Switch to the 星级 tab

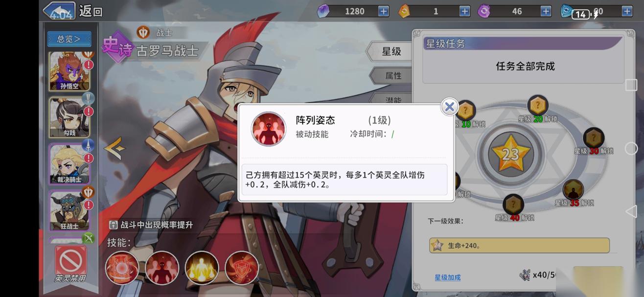391,51
